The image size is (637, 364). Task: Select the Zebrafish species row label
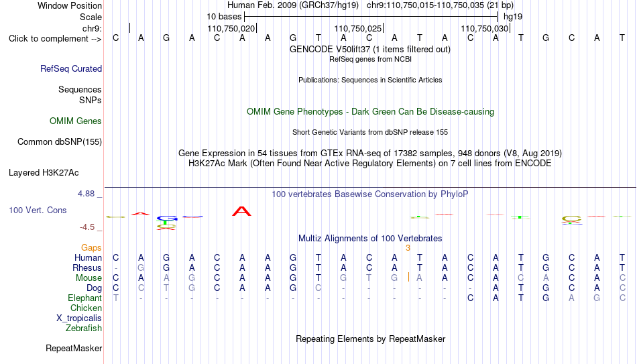84,328
